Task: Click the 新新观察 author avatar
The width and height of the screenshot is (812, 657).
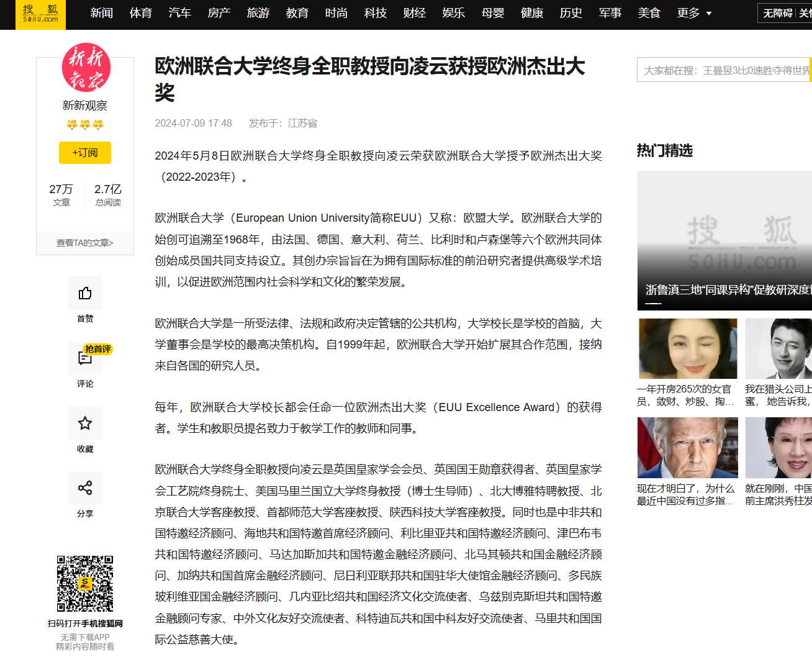Action: tap(86, 68)
